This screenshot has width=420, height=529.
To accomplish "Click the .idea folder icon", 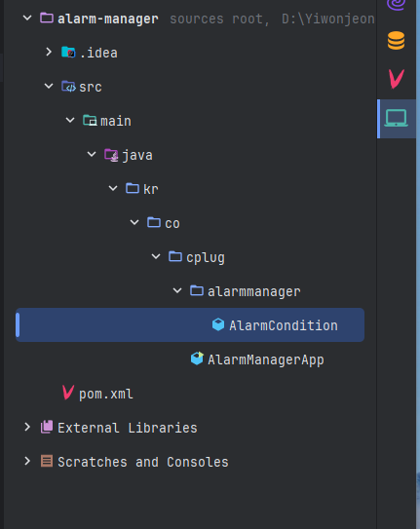I will [x=68, y=52].
